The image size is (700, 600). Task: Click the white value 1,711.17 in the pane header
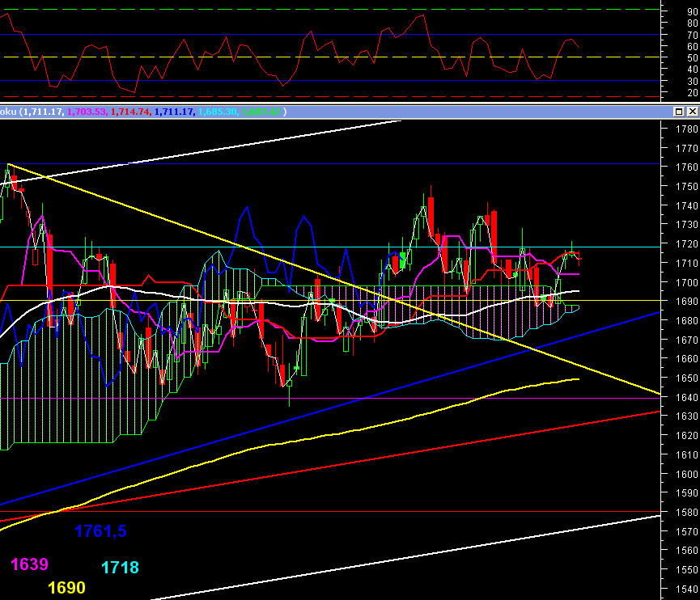[43, 112]
